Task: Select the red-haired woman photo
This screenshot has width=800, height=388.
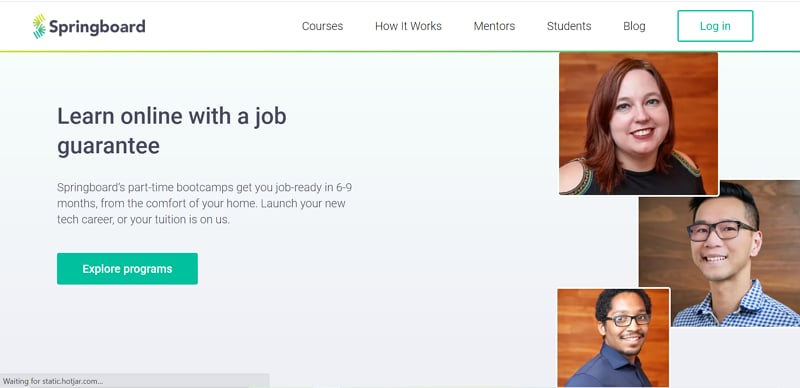Action: click(639, 124)
